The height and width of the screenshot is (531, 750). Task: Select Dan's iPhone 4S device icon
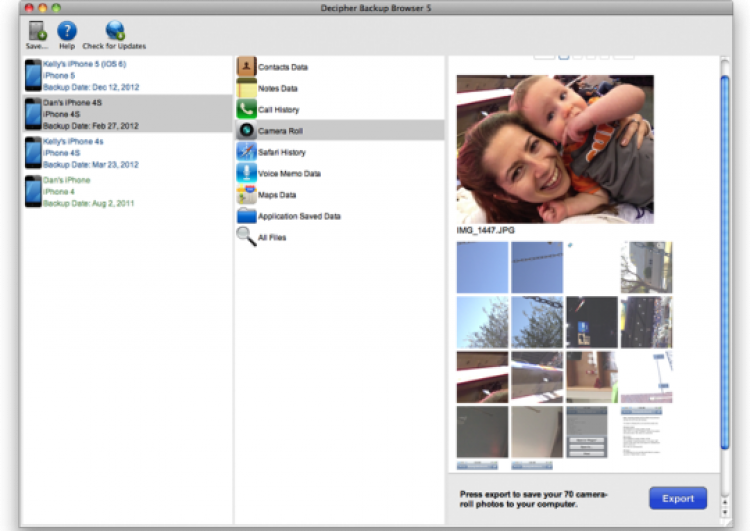click(x=33, y=114)
